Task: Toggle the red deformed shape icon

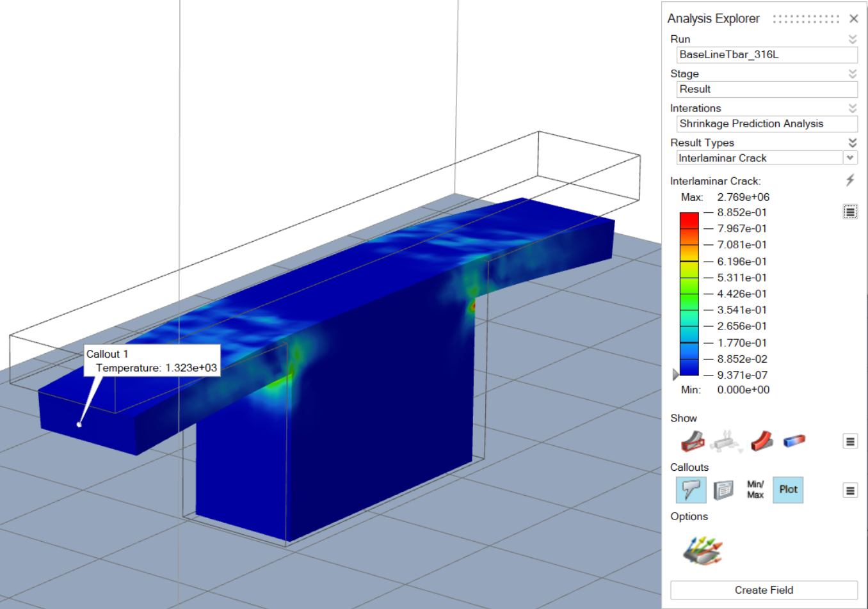Action: click(x=760, y=441)
